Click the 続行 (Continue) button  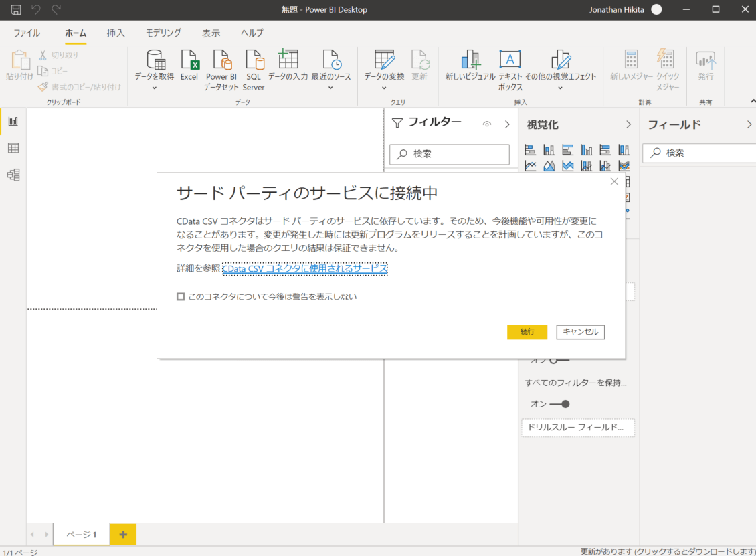527,332
